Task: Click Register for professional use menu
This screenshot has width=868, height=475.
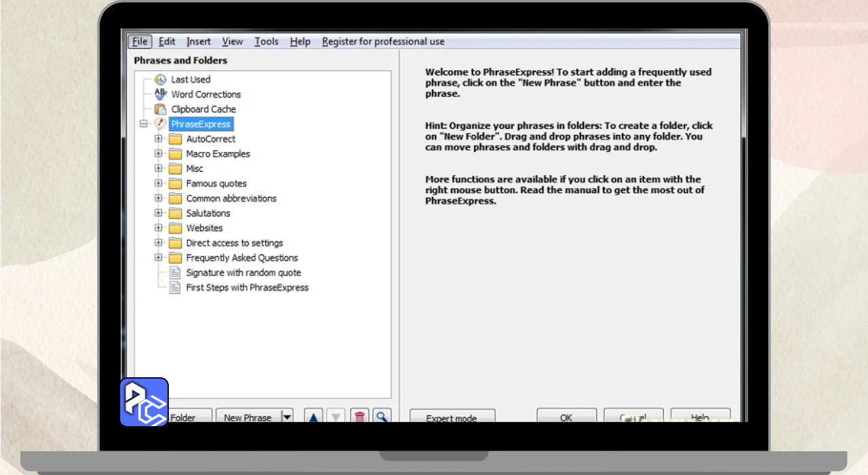Action: [x=383, y=41]
